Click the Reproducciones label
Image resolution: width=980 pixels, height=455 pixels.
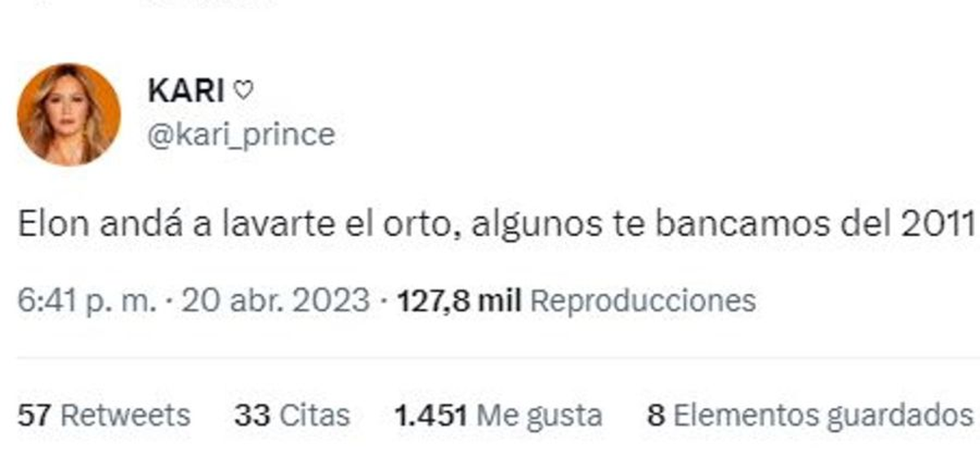coord(643,302)
